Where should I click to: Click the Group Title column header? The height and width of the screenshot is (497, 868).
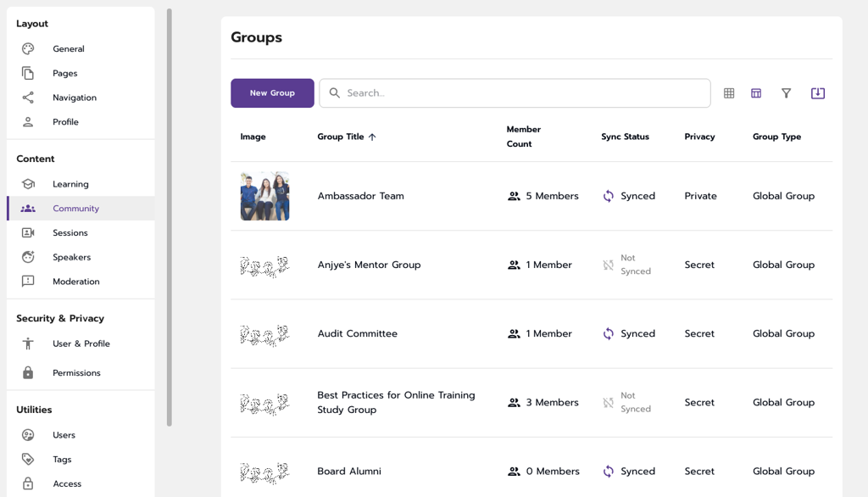pos(341,137)
